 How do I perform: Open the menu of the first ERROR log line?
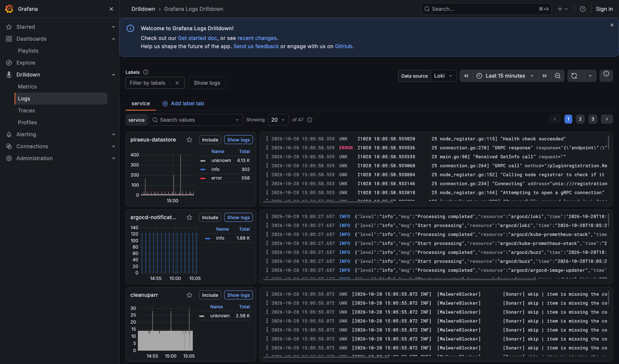pyautogui.click(x=267, y=148)
